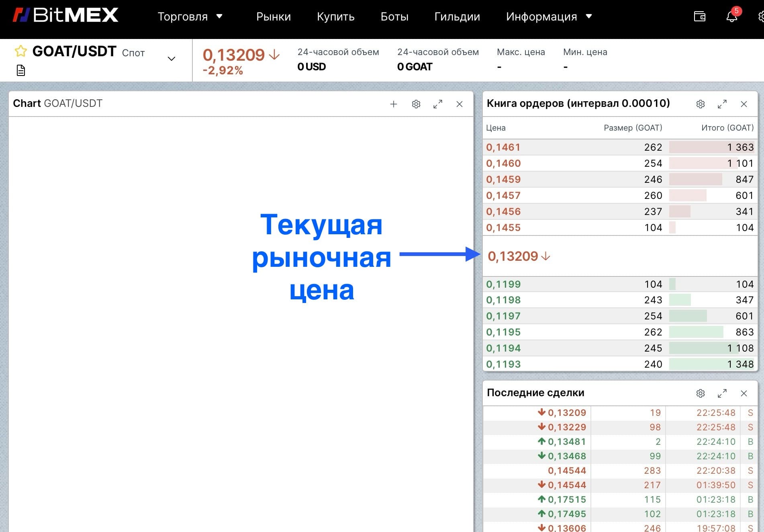Select bid price 0,1194 in order book
This screenshot has width=764, height=532.
click(x=503, y=348)
